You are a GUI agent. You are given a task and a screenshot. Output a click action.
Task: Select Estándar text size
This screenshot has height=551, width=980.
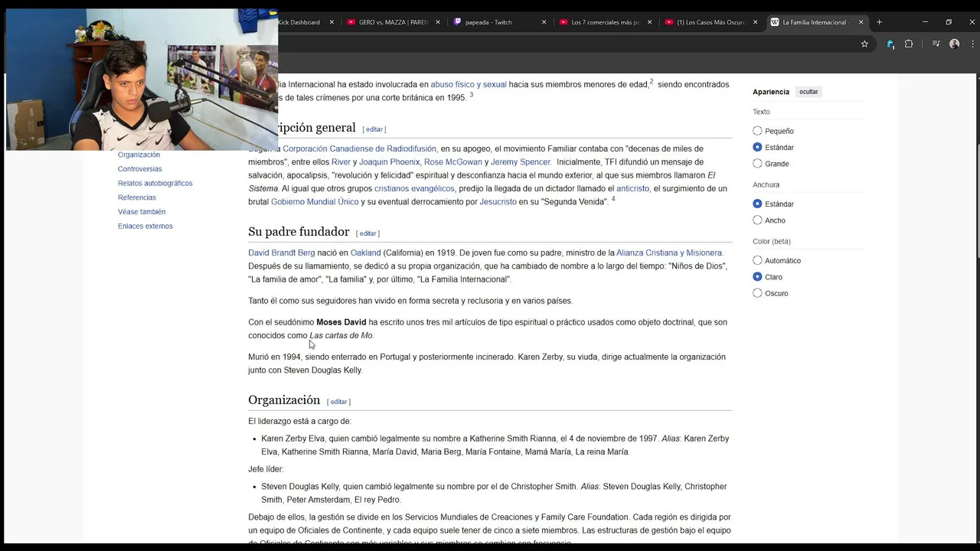tap(757, 147)
